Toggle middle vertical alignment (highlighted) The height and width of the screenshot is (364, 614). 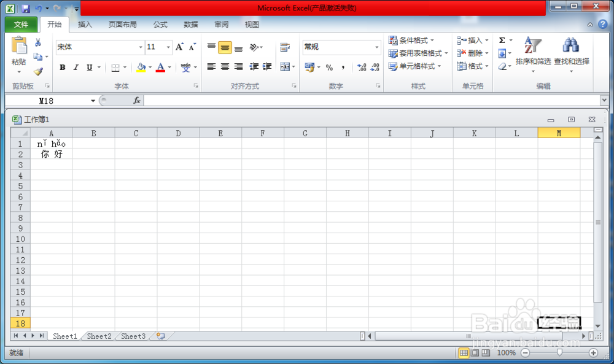pos(225,47)
